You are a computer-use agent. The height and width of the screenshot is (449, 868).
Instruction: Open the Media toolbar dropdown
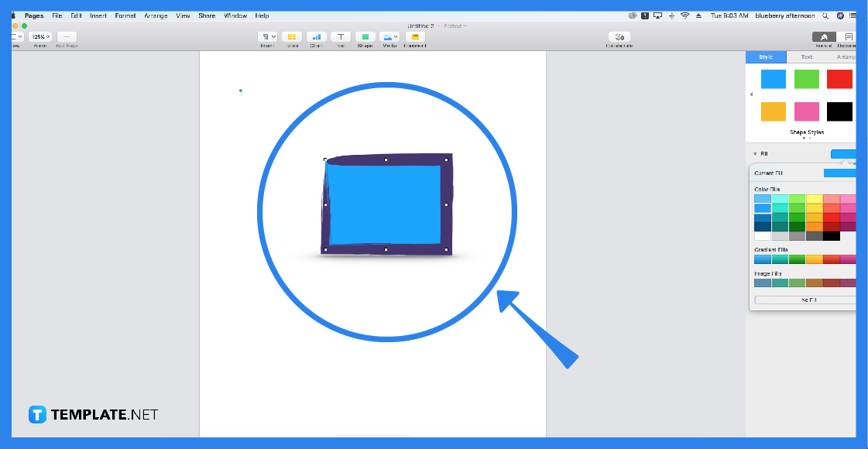coord(389,37)
